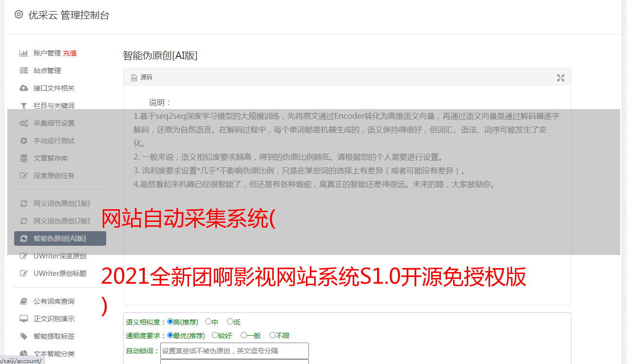Open UWriter原创标题 sidebar link
Image resolution: width=627 pixels, height=364 pixels.
pyautogui.click(x=60, y=273)
